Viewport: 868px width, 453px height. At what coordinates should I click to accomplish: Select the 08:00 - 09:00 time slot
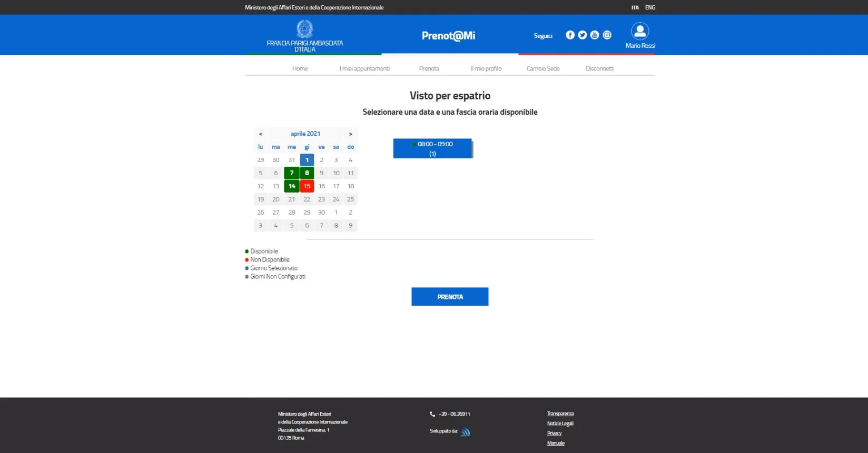point(432,148)
